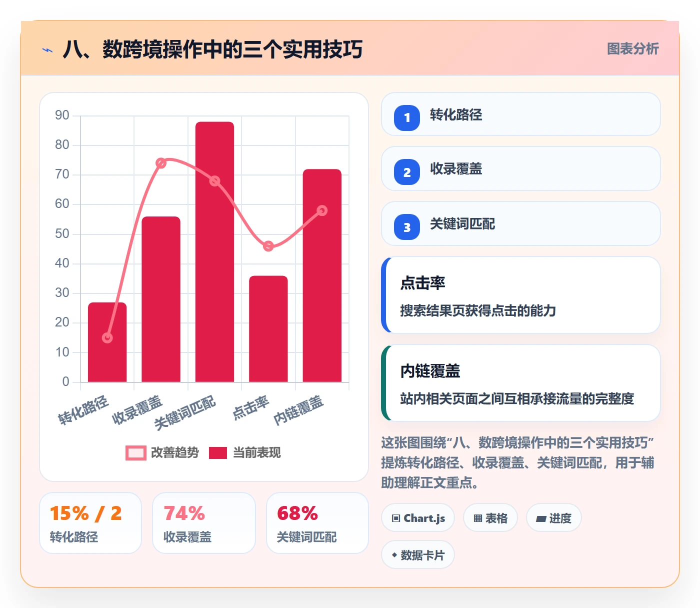Click the y-axis value 90
The image size is (700, 608).
coord(62,115)
